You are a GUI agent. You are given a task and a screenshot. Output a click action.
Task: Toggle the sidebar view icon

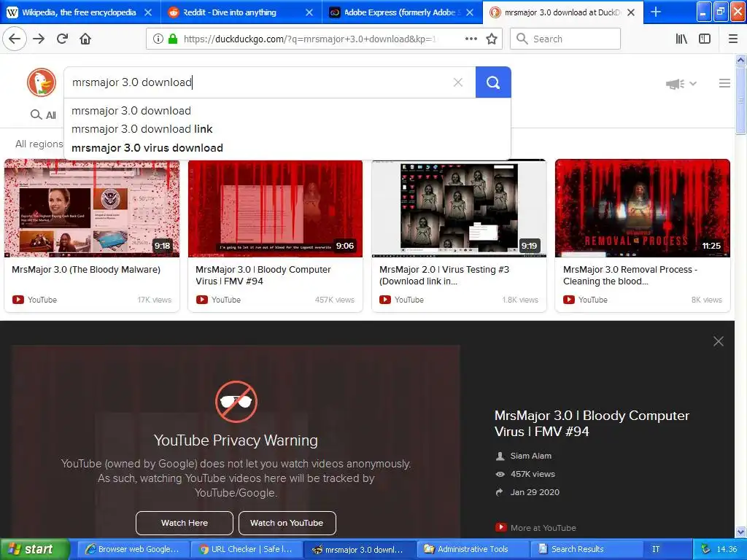705,39
